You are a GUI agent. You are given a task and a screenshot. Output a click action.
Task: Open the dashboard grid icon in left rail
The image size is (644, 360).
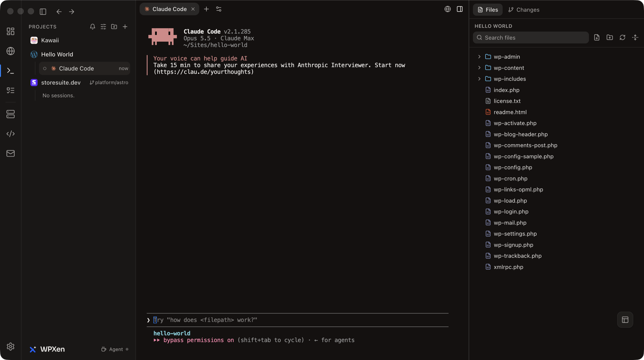(11, 31)
